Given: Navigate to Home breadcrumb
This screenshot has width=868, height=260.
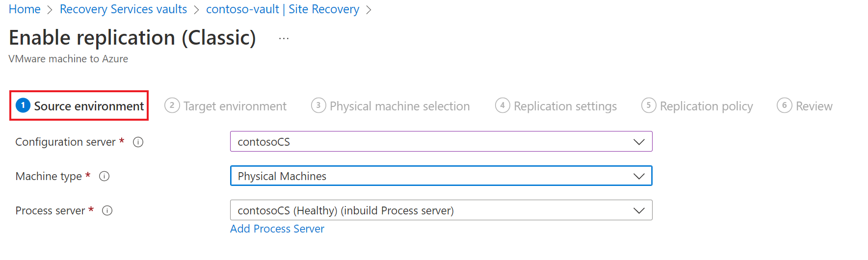Looking at the screenshot, I should [x=25, y=9].
